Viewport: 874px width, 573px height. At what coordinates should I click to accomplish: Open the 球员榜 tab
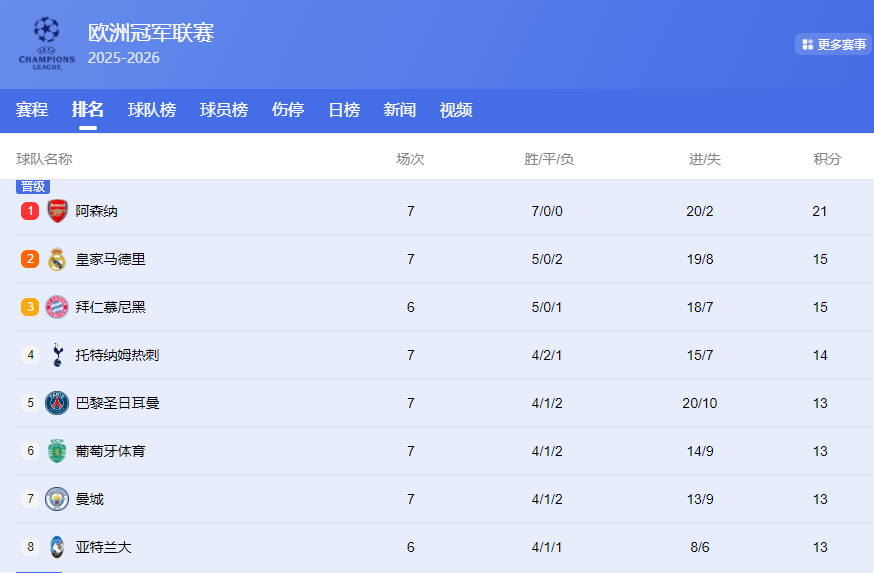click(x=224, y=110)
